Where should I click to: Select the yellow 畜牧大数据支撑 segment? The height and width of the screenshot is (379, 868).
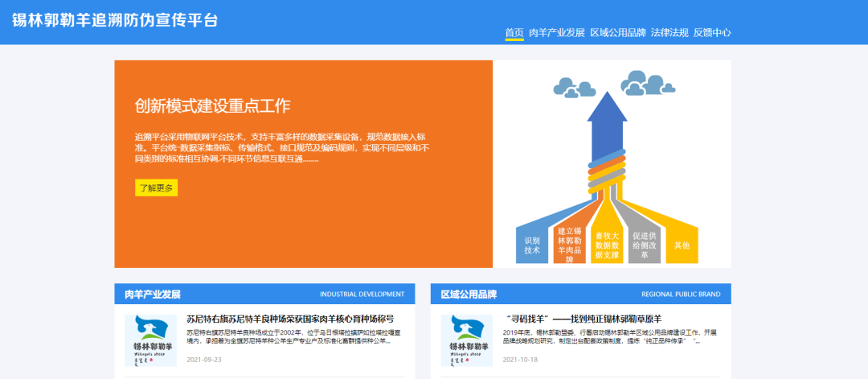(606, 245)
